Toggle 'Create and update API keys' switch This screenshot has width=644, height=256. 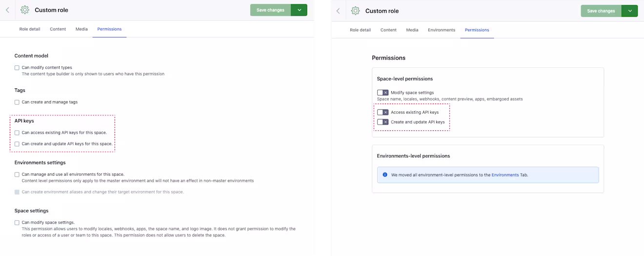pyautogui.click(x=383, y=122)
